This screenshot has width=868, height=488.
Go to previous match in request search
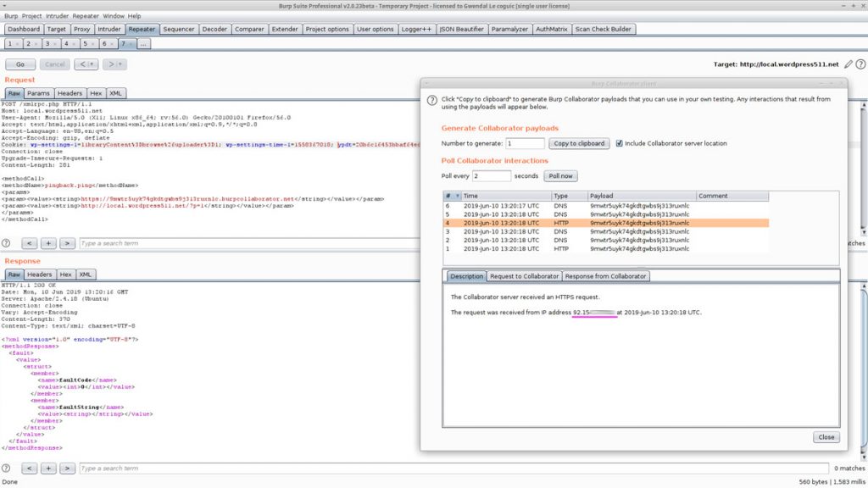[x=30, y=243]
